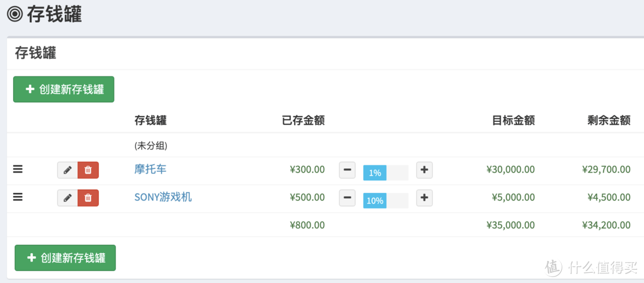Click the bottom 创建新存钱罐 button

[x=65, y=258]
